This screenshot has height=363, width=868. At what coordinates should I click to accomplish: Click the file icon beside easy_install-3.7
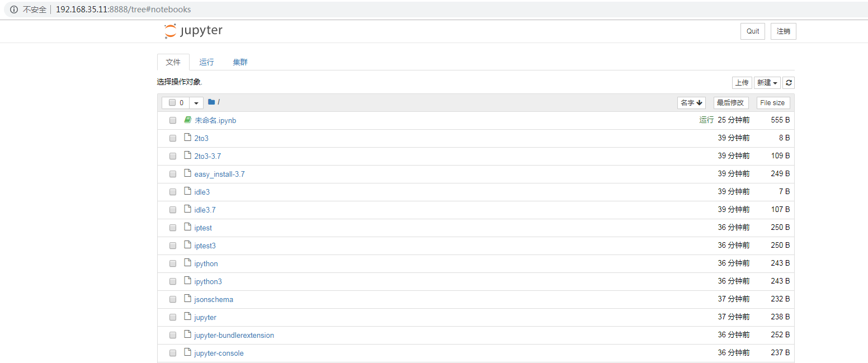pyautogui.click(x=187, y=173)
